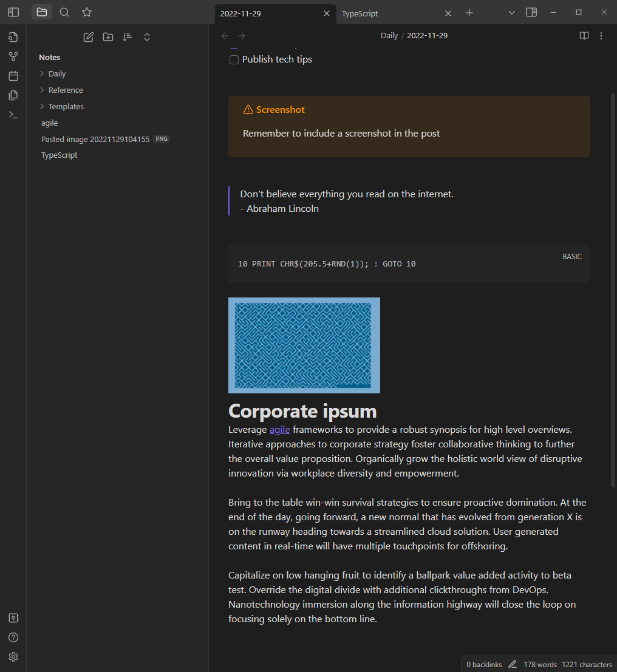The width and height of the screenshot is (617, 672).
Task: Open the quick switcher icon in ribbon
Action: 13,37
